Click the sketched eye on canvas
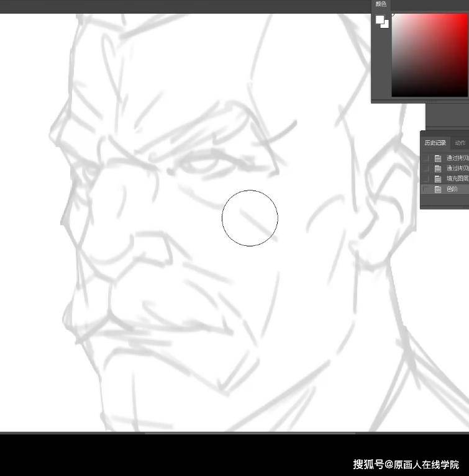The image size is (469, 476). pyautogui.click(x=201, y=165)
